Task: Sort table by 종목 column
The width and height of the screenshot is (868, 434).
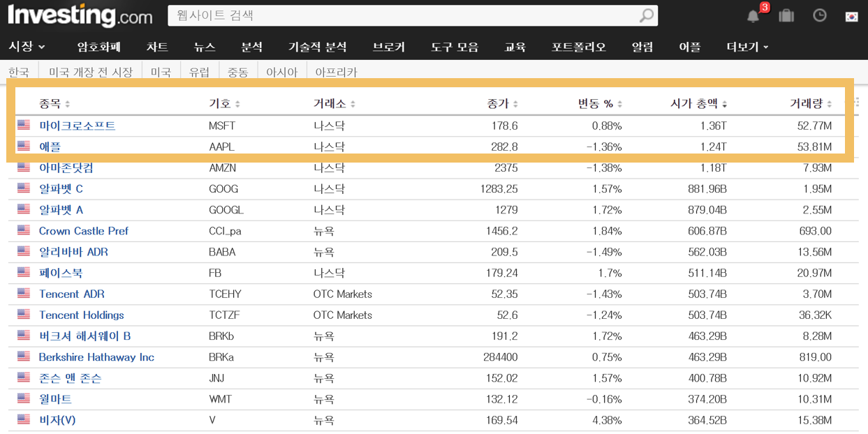Action: click(x=54, y=103)
